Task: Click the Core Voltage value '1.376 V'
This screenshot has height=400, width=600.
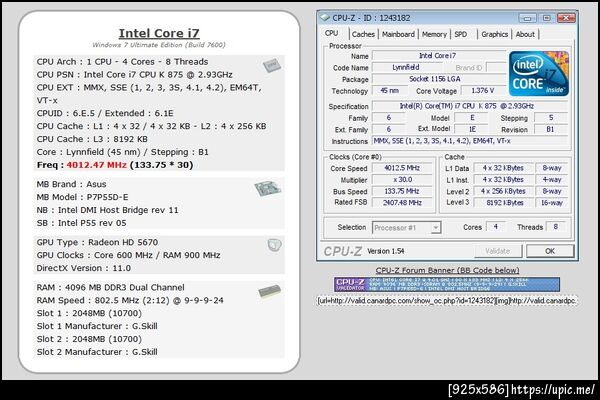Action: point(483,91)
